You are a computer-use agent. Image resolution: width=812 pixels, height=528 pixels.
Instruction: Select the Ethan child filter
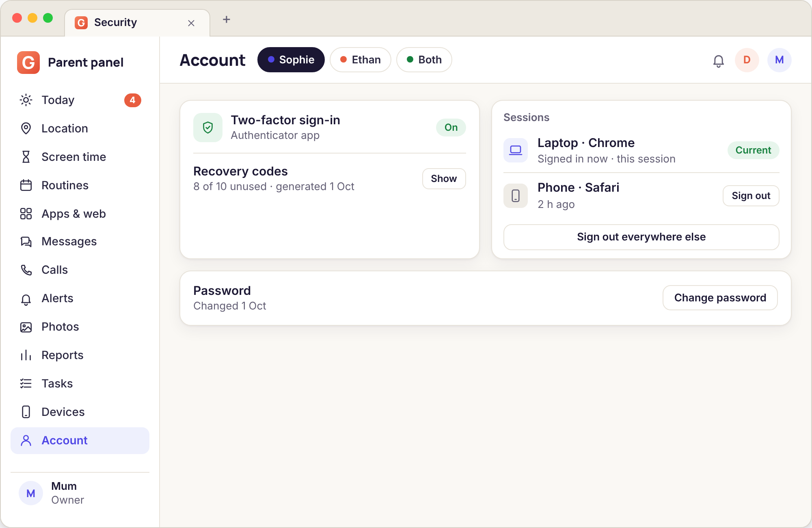(361, 60)
